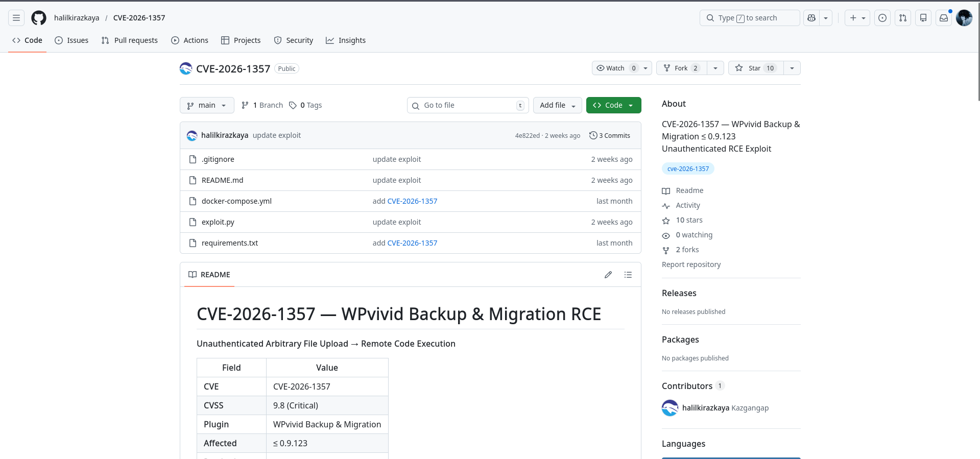Screen dimensions: 980x459
Task: Open the notifications inbox icon
Action: (944, 18)
